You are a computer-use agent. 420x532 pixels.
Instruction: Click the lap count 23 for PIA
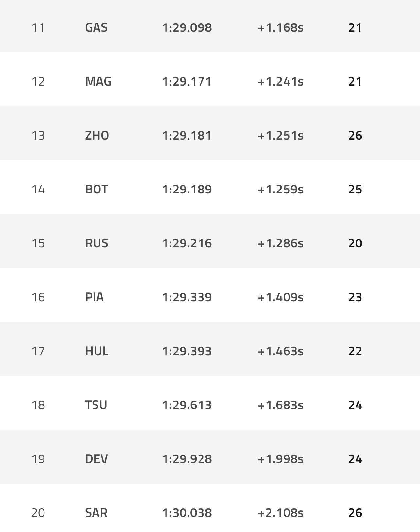pyautogui.click(x=355, y=297)
